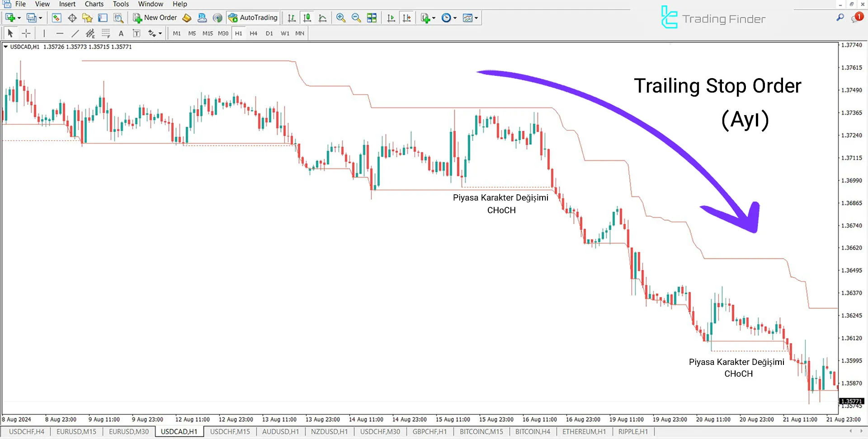This screenshot has height=439, width=868.
Task: Select M30 timeframe
Action: 223,33
